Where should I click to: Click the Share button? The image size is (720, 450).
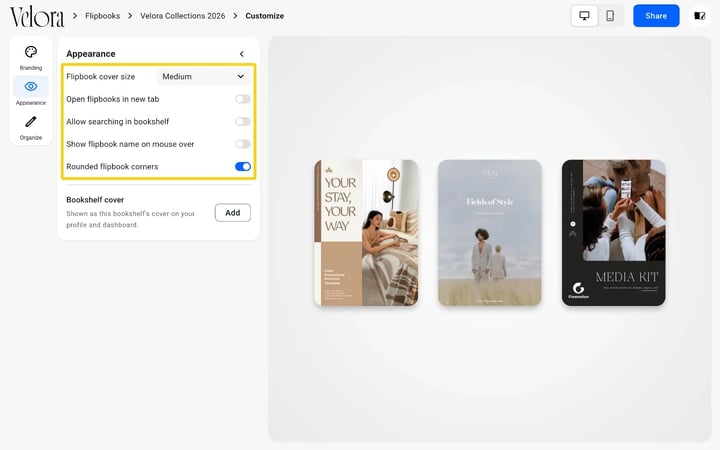click(x=656, y=16)
